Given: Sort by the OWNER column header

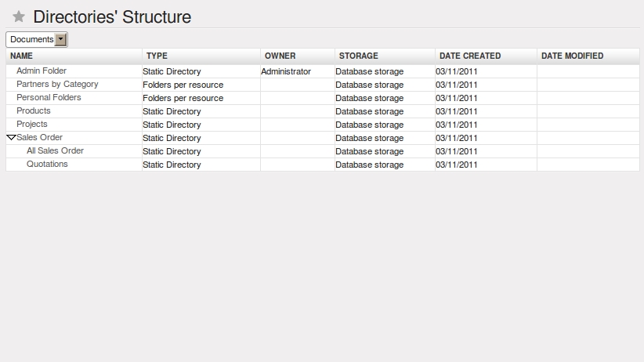Looking at the screenshot, I should click(x=280, y=56).
